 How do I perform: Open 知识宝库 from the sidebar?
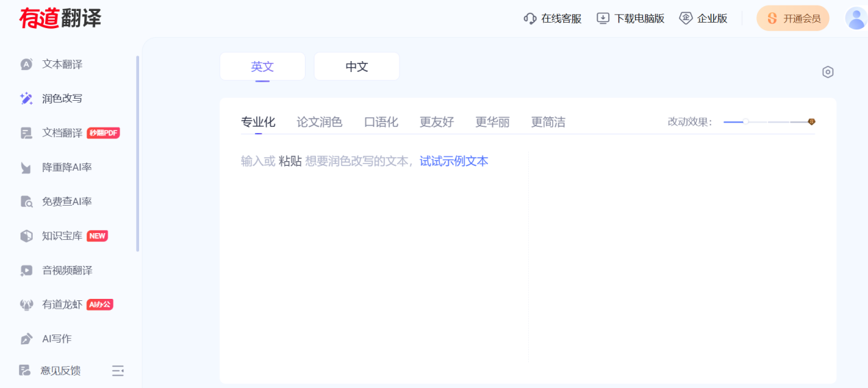point(62,236)
